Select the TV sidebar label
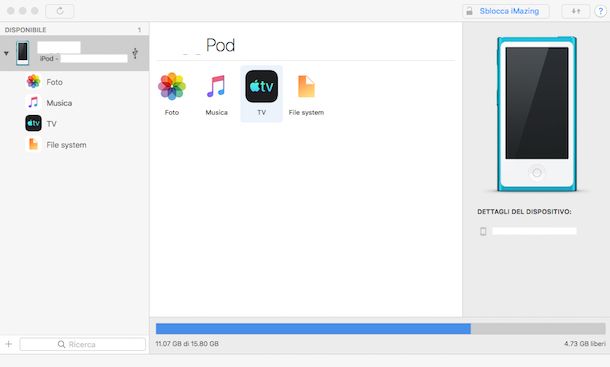 pos(51,124)
